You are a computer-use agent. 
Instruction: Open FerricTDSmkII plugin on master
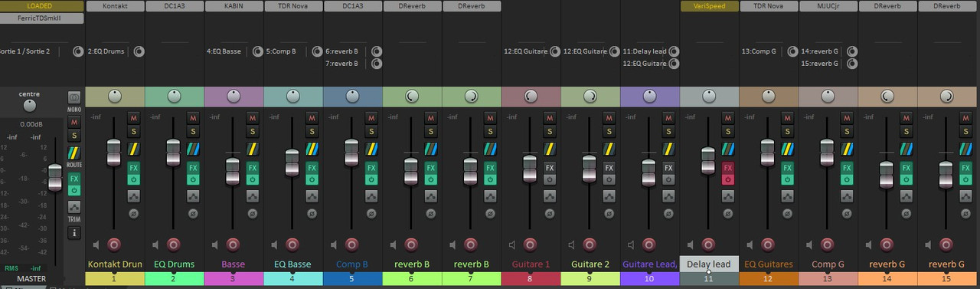[41, 18]
